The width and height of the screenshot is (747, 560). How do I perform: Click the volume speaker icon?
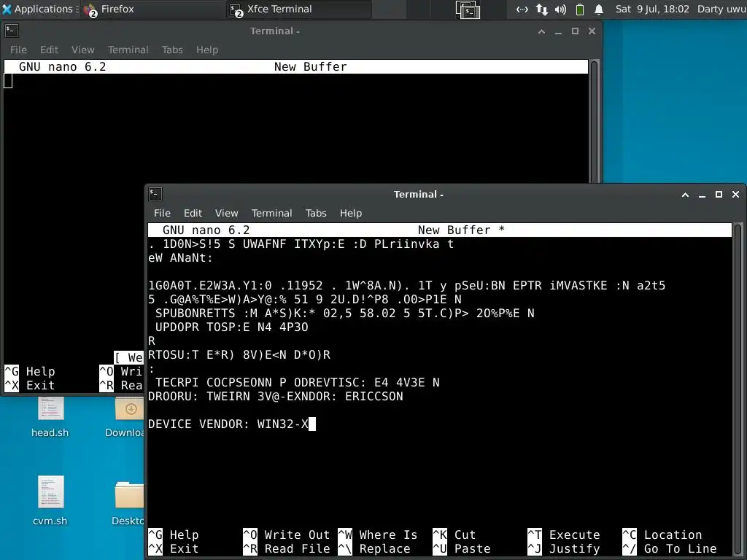tap(561, 9)
